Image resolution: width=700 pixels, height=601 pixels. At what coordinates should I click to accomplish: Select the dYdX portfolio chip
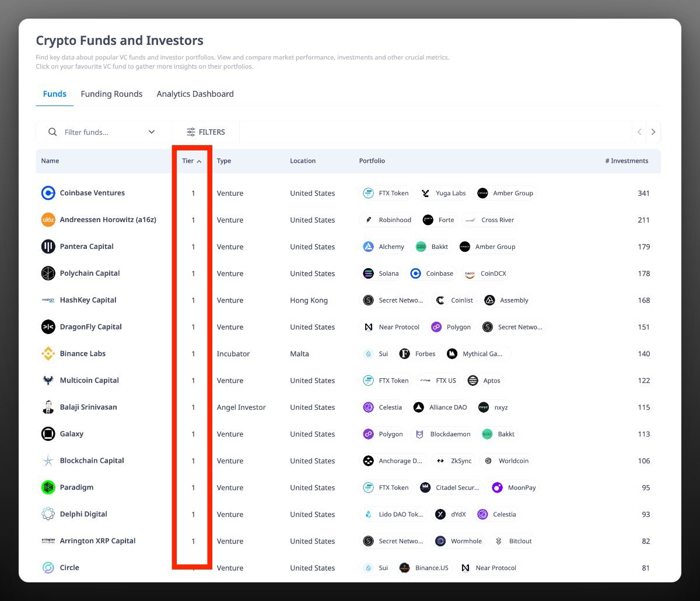(x=451, y=514)
